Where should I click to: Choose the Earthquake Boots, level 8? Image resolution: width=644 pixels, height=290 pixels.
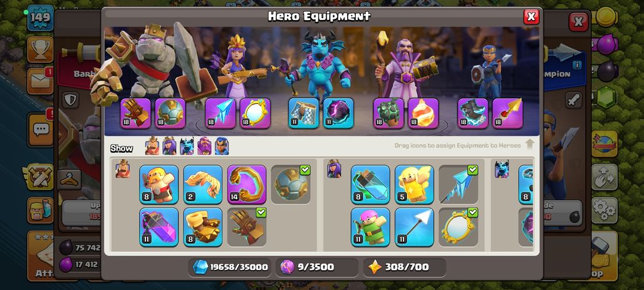pos(203,227)
